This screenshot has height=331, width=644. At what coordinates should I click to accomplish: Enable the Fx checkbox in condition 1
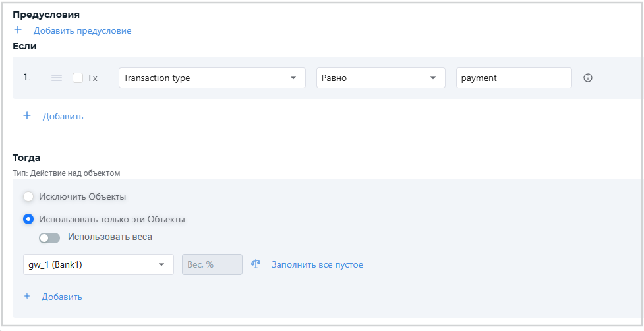point(78,78)
